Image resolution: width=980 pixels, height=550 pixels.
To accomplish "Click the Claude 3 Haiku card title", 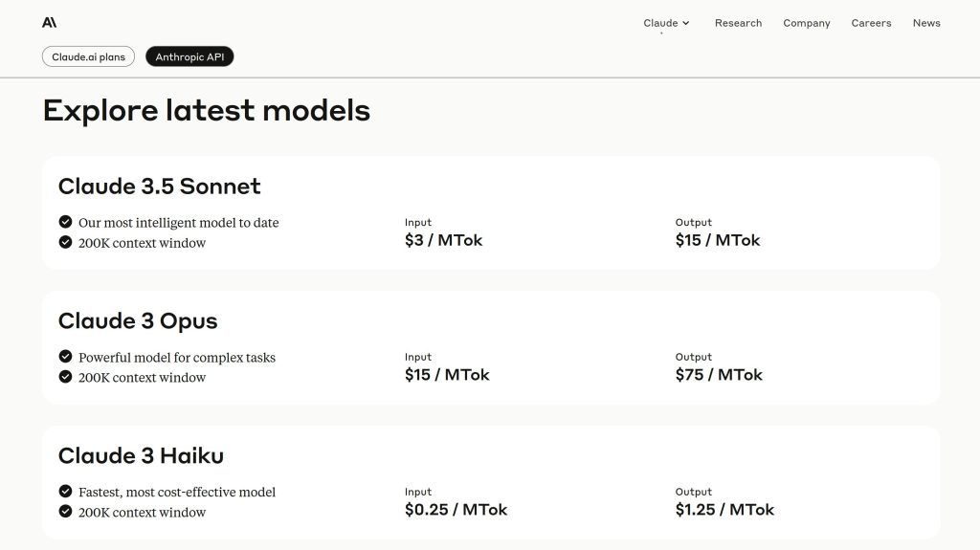I will point(141,455).
